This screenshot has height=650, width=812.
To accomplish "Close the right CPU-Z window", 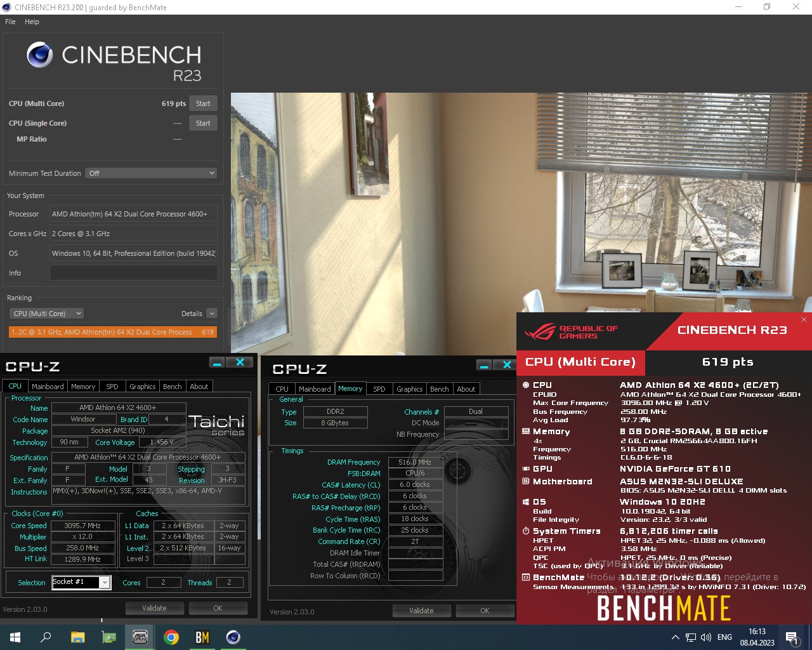I will pos(507,365).
